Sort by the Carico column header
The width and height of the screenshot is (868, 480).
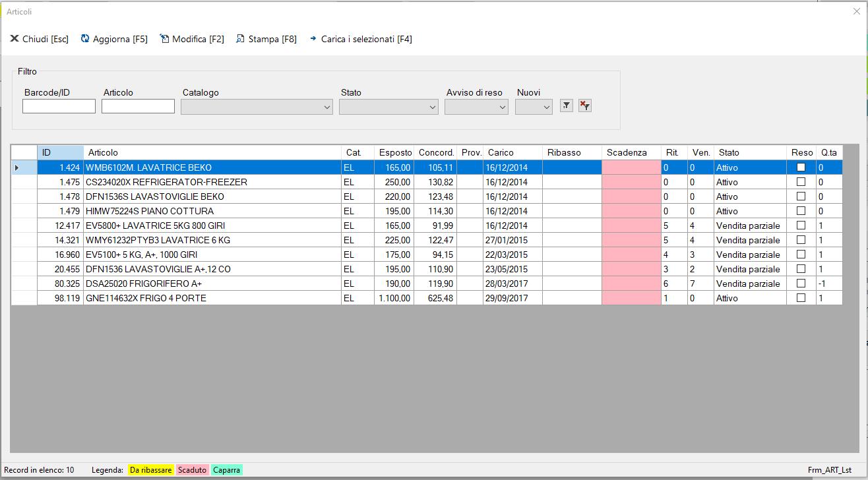click(x=513, y=153)
